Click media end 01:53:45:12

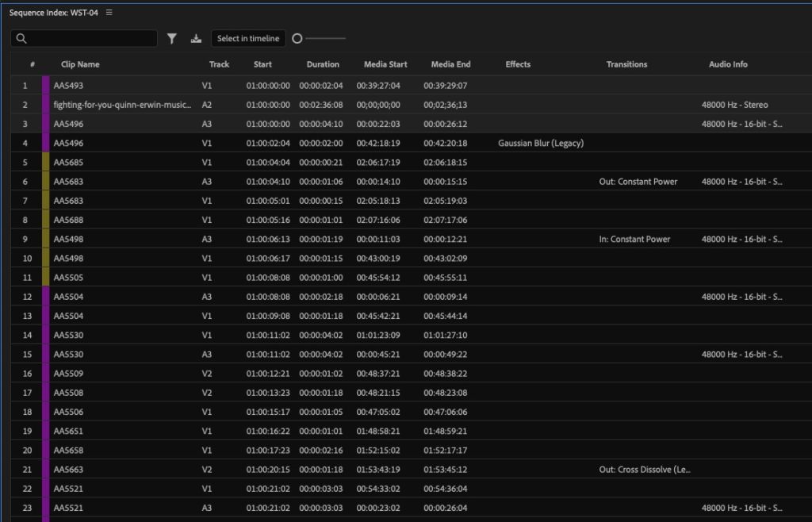point(446,469)
